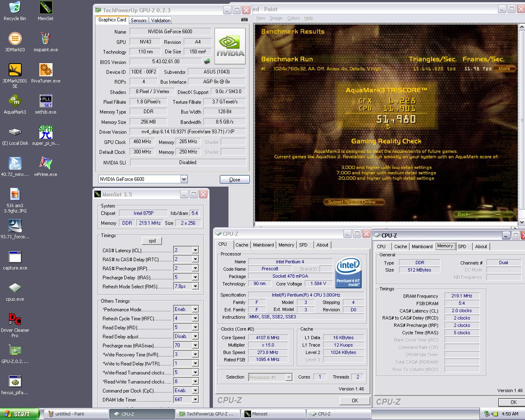Click the Paint vertical scrollbar down arrow
Screen dimensions: 525x420
tap(522, 222)
